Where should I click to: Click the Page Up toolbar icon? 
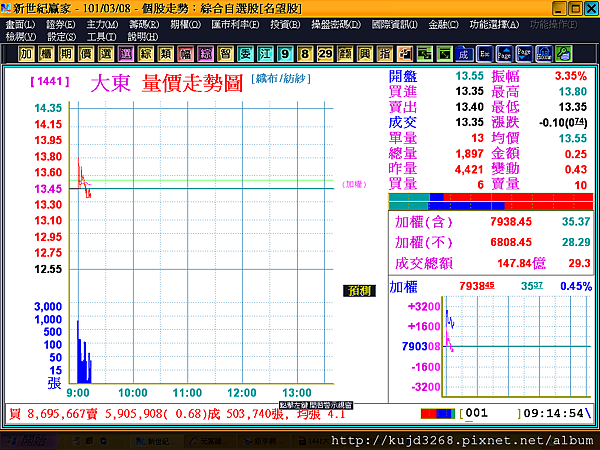[x=504, y=54]
